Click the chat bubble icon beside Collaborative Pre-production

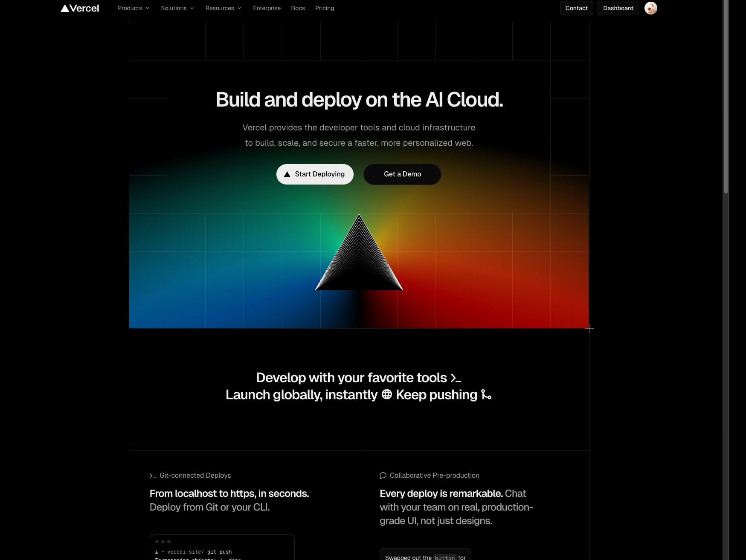(383, 476)
